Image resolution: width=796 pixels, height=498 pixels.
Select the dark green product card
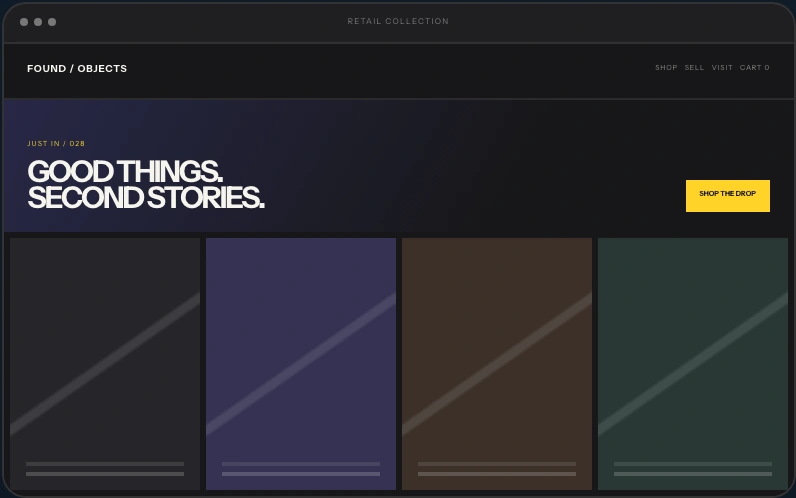[x=693, y=364]
